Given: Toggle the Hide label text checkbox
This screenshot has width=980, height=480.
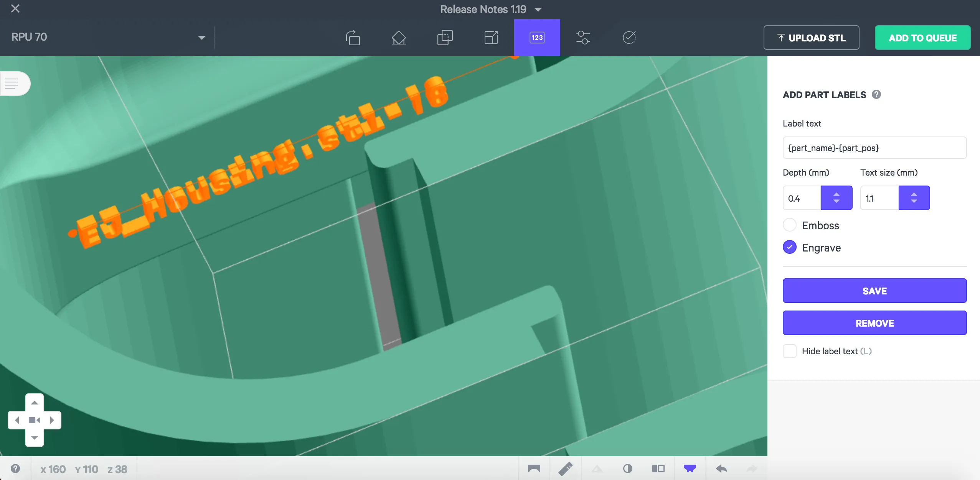Looking at the screenshot, I should (790, 351).
